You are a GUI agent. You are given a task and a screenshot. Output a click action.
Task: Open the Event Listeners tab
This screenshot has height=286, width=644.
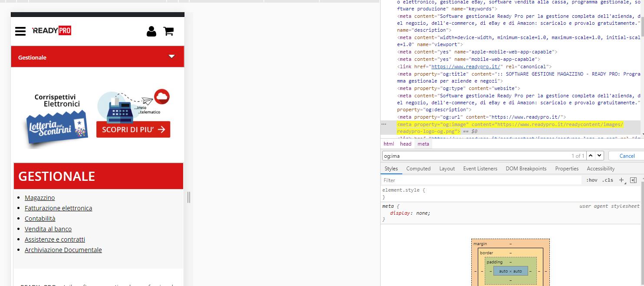pyautogui.click(x=480, y=169)
